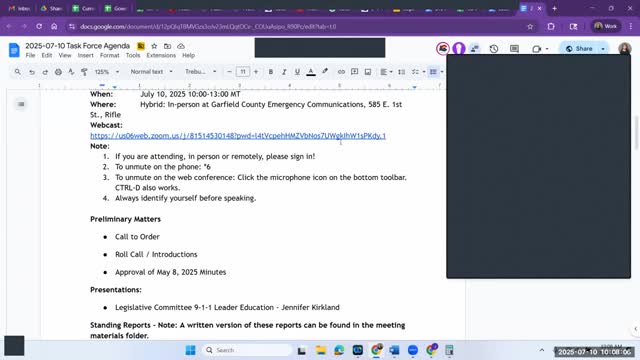Show the document outline panel
This screenshot has height=360, width=640.
(x=21, y=104)
